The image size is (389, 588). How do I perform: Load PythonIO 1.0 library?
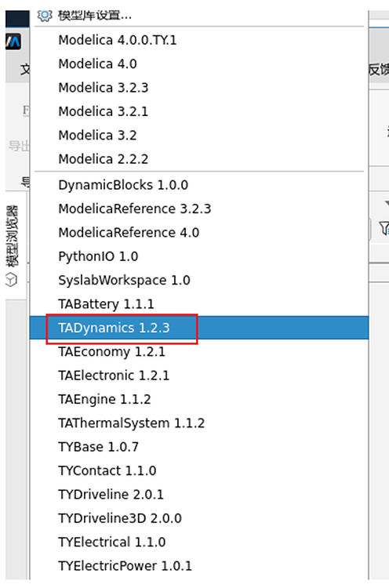[x=199, y=256]
